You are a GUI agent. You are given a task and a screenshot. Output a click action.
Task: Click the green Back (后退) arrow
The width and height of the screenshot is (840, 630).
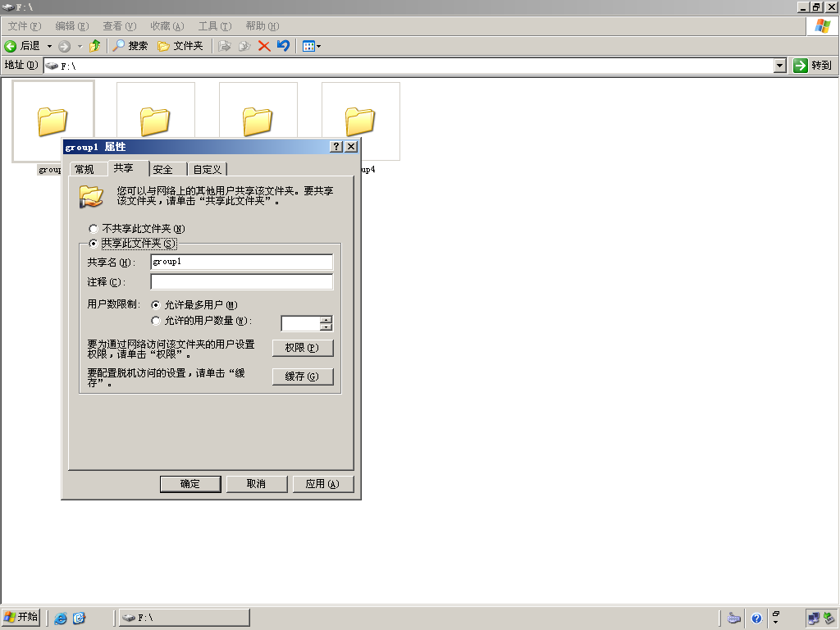click(x=10, y=46)
